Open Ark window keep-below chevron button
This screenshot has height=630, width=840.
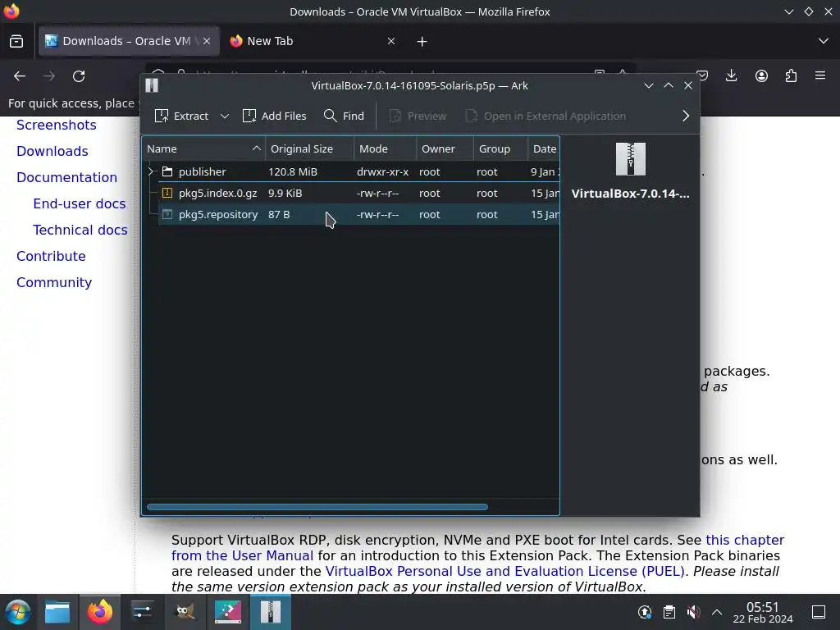[649, 85]
